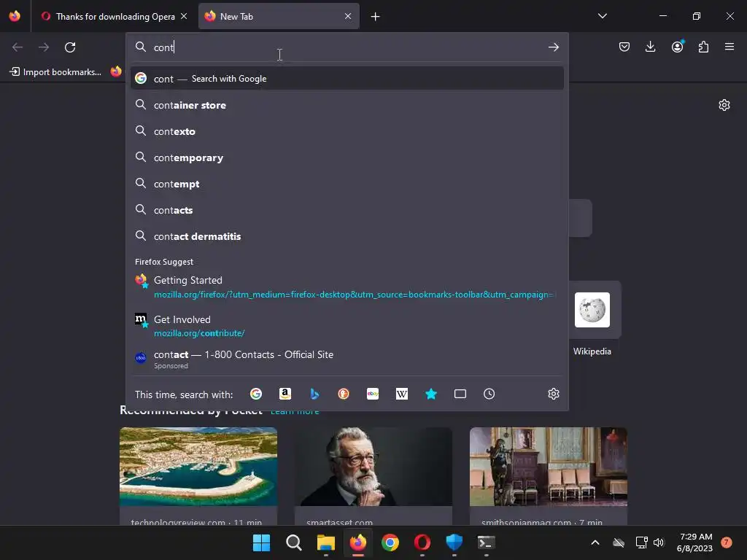
Task: Go forward using the forward arrow
Action: tap(44, 47)
